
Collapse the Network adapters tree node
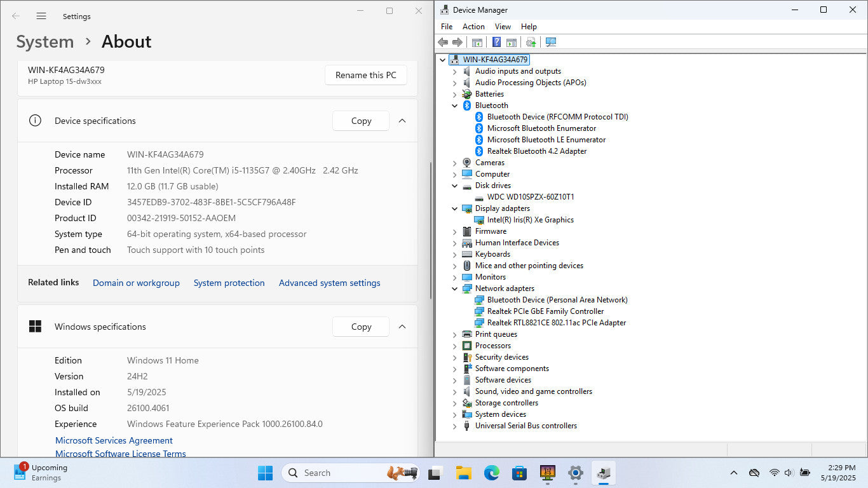tap(454, 288)
